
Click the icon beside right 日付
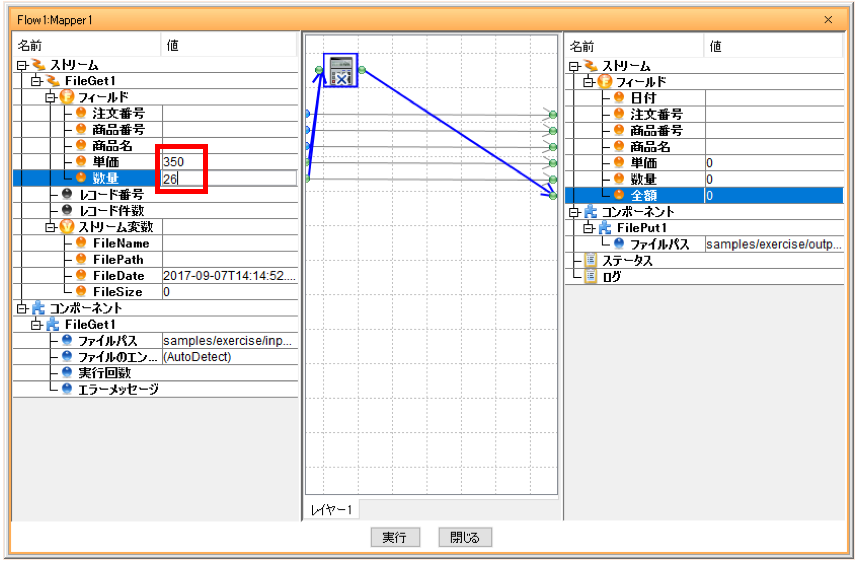pyautogui.click(x=619, y=98)
